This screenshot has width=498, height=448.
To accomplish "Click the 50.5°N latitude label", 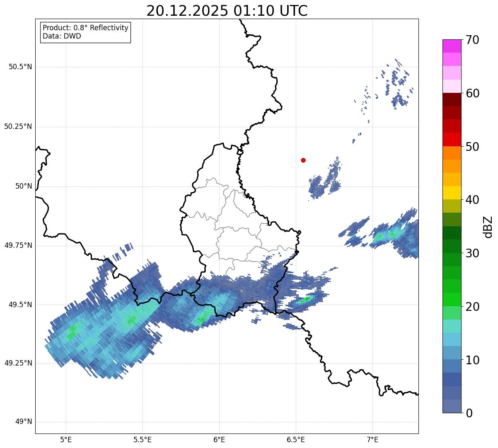I will coord(20,67).
